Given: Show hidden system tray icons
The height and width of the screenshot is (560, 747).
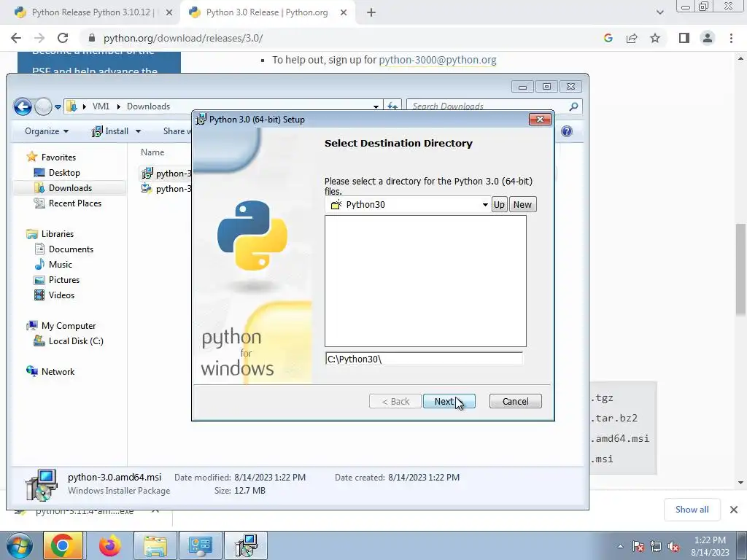Looking at the screenshot, I should tap(620, 546).
